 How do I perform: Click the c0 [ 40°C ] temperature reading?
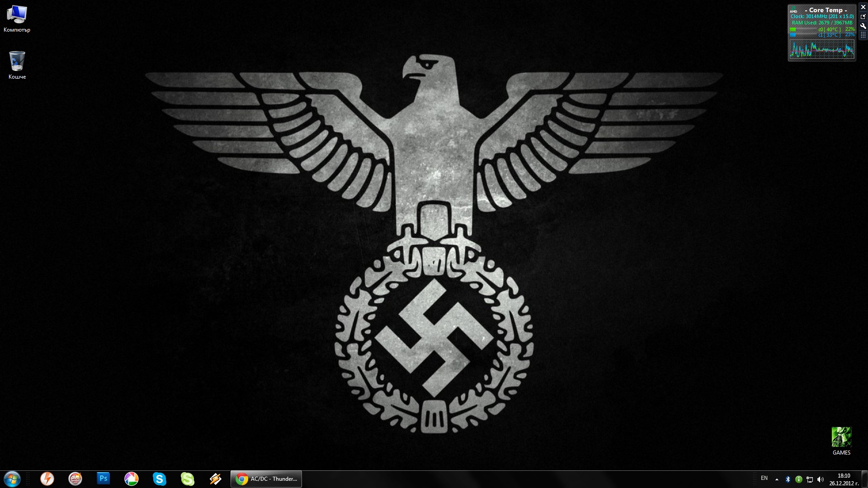pyautogui.click(x=830, y=29)
